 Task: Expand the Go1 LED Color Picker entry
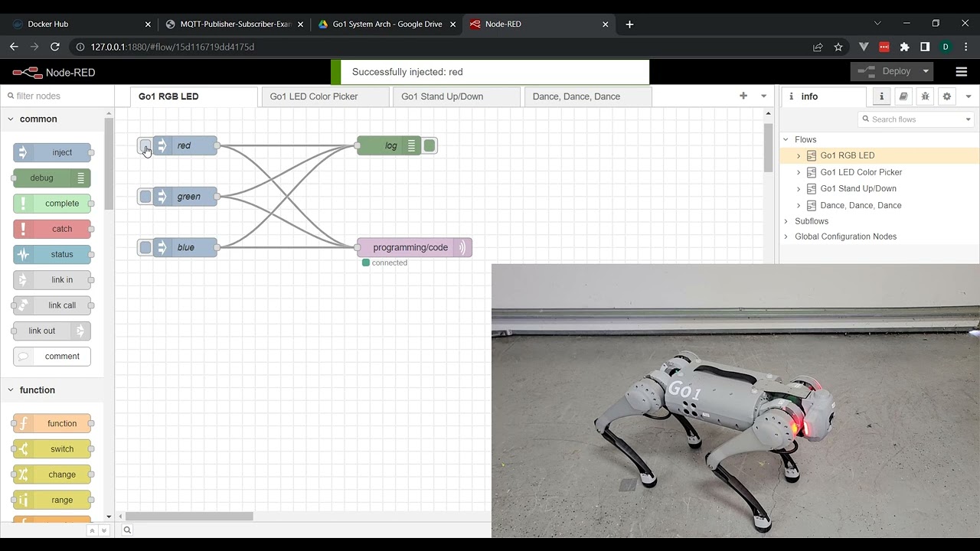(799, 172)
